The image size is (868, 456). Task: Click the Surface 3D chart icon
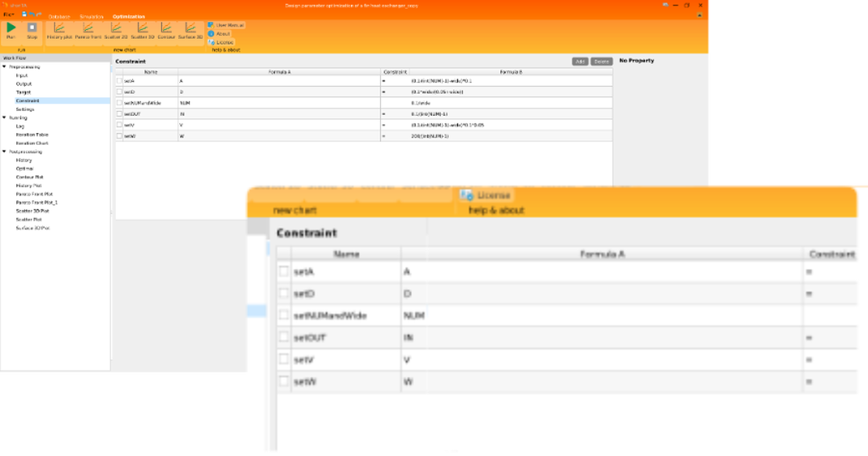click(x=190, y=28)
